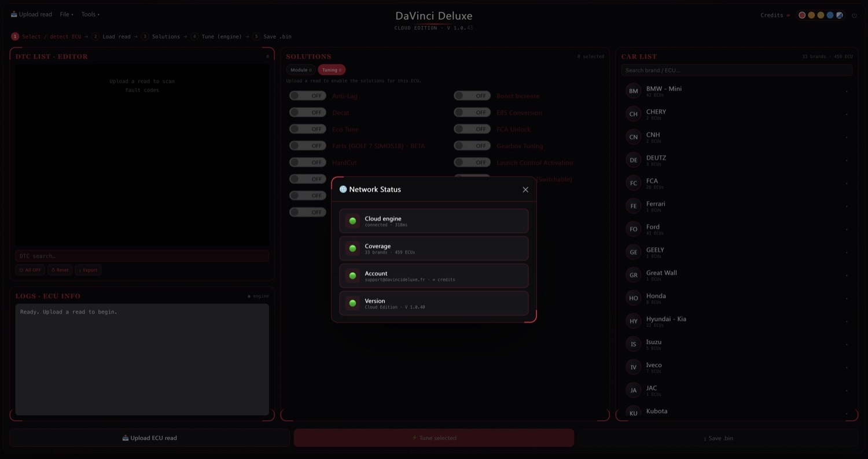Viewport: 868px width, 459px height.
Task: Click the FC badge for FCA
Action: point(634,183)
